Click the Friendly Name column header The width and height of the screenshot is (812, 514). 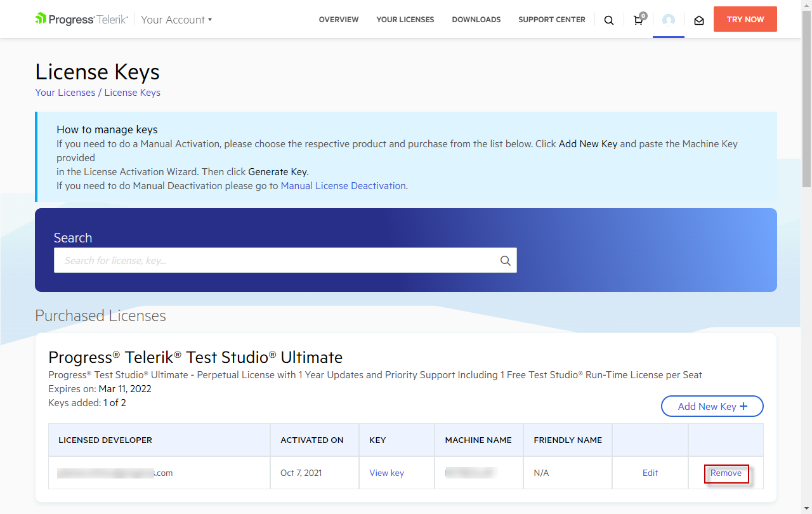568,440
